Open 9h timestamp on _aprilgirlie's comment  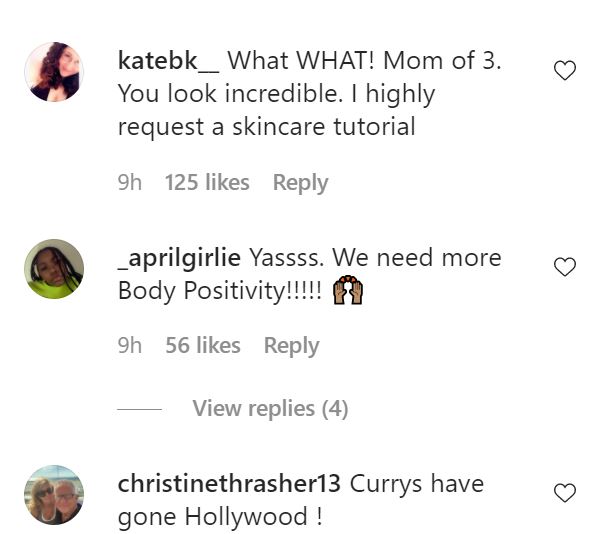click(130, 346)
